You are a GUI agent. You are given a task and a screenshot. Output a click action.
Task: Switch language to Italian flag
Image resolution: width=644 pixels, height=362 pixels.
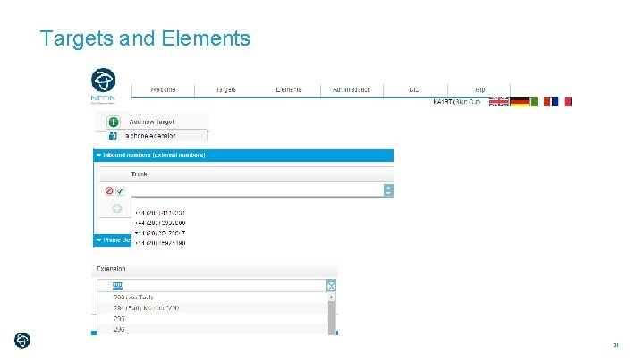(x=540, y=102)
